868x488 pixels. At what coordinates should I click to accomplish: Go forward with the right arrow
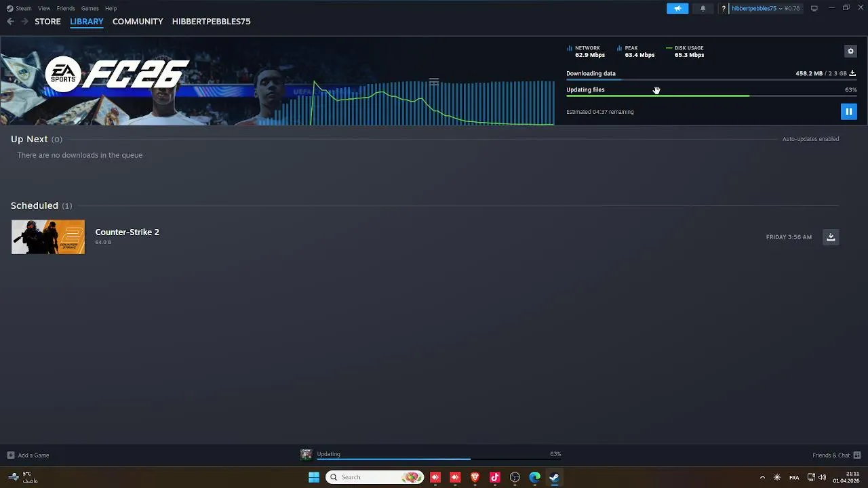(24, 22)
